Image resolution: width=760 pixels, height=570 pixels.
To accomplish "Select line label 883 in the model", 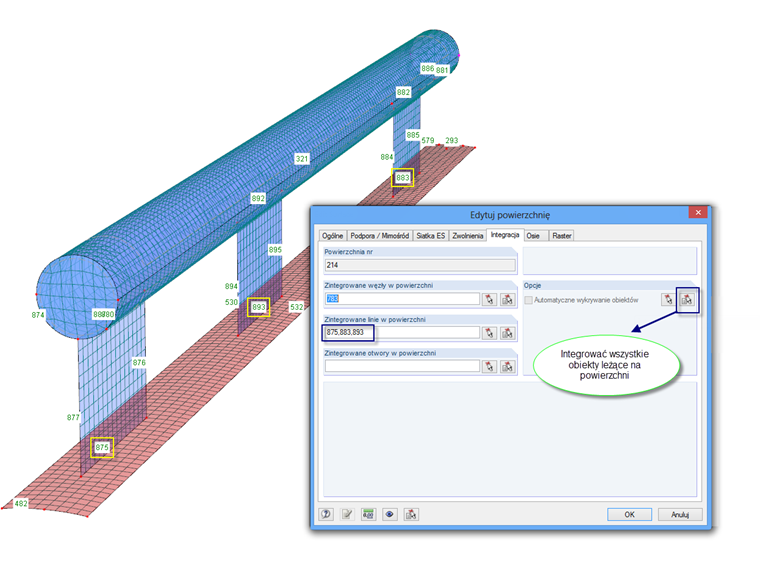I will tap(403, 178).
